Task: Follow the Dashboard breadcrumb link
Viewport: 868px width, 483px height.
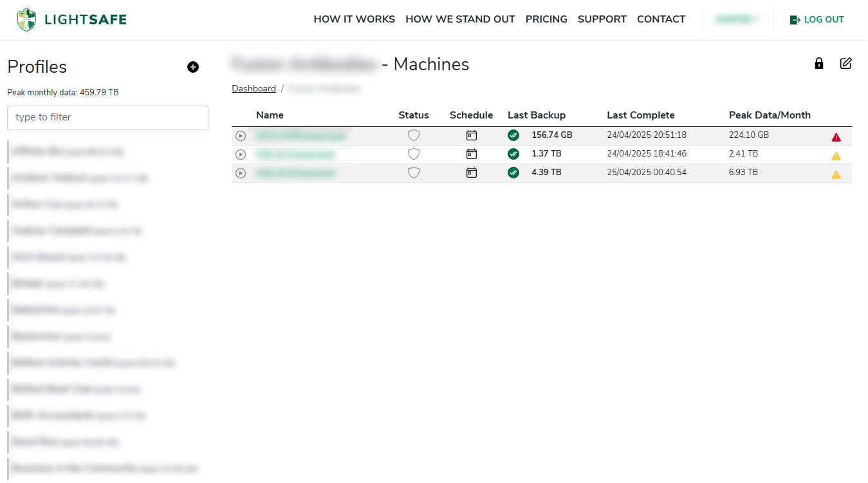Action: pos(254,89)
